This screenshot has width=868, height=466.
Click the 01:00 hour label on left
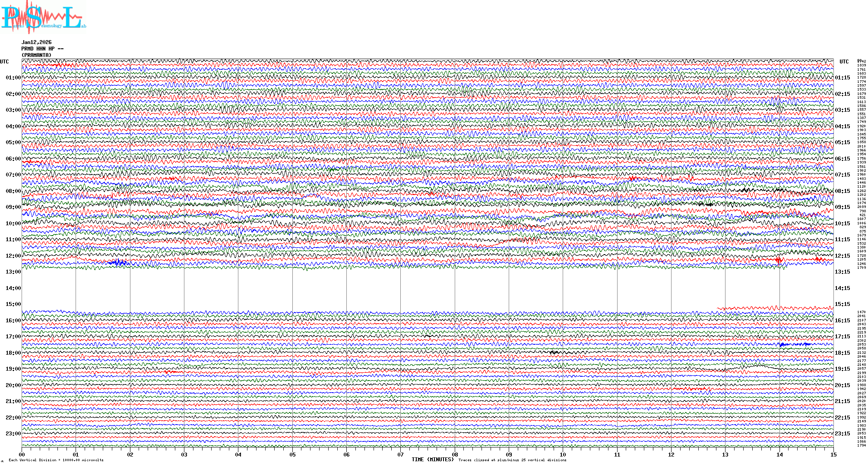point(13,78)
